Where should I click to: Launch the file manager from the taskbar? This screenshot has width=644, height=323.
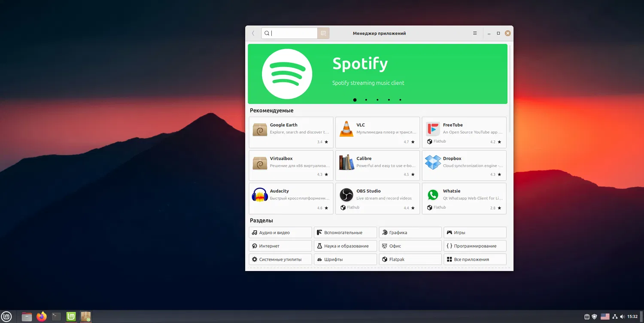pyautogui.click(x=27, y=317)
